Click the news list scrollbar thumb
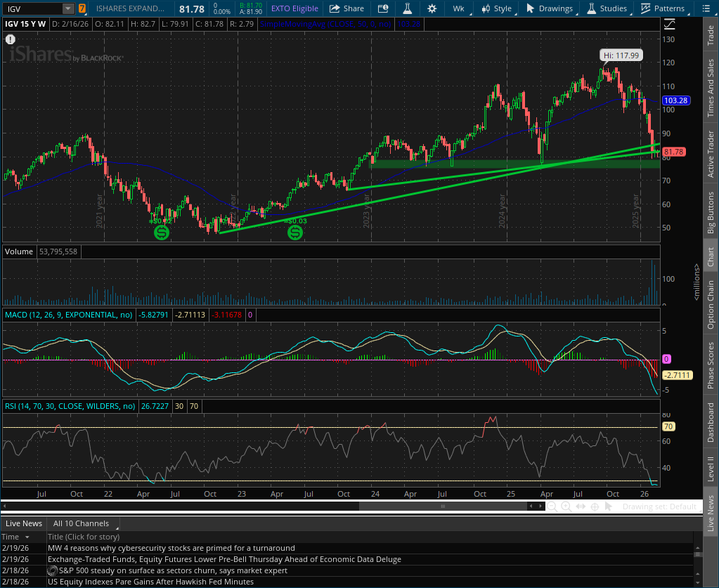This screenshot has height=588, width=719. pyautogui.click(x=697, y=554)
